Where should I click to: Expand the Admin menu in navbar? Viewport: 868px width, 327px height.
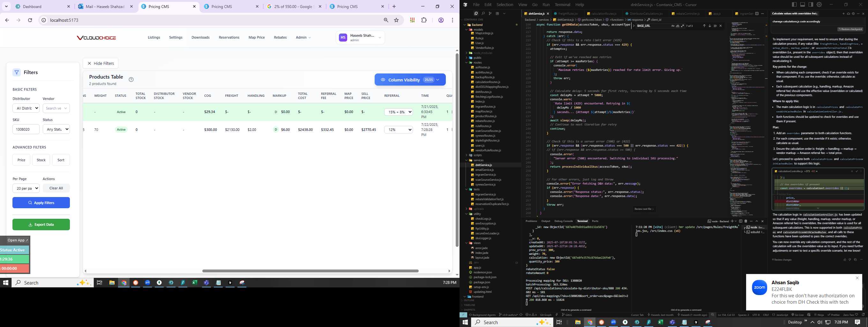pos(303,37)
